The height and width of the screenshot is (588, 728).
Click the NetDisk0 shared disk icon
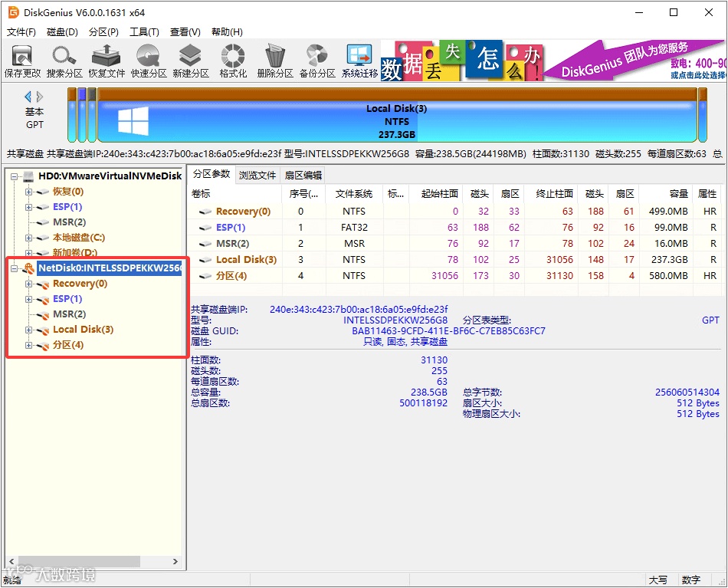(29, 268)
